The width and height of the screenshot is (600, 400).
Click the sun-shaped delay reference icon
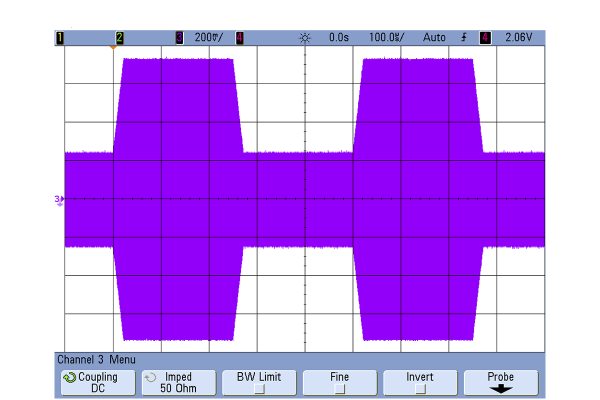(x=305, y=37)
